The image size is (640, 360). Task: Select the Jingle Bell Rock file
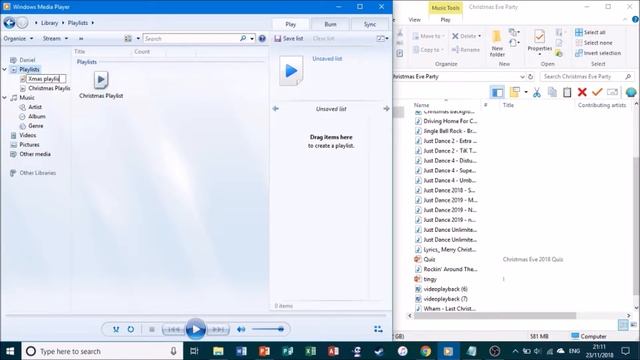(x=446, y=131)
